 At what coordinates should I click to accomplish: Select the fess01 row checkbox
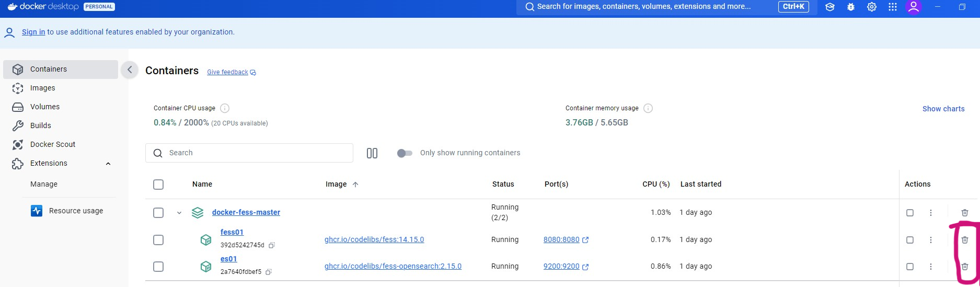[x=158, y=240]
